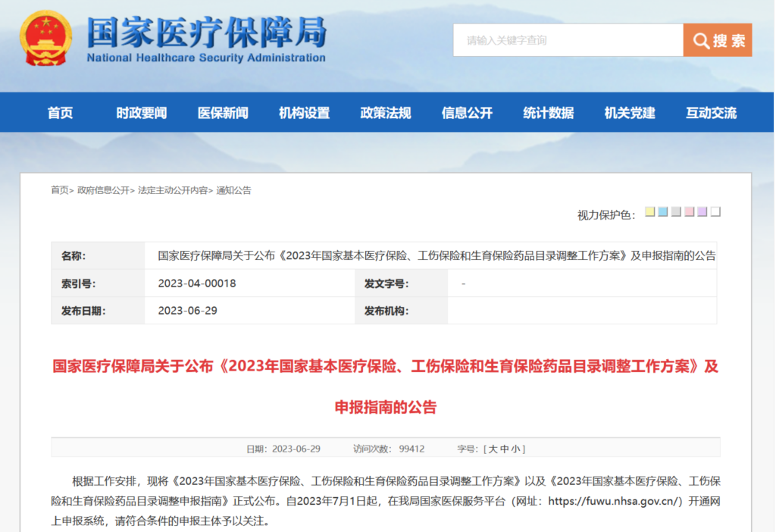Viewport: 776px width, 532px height.
Task: Select the pink eye-protection color swatch
Action: (x=689, y=211)
